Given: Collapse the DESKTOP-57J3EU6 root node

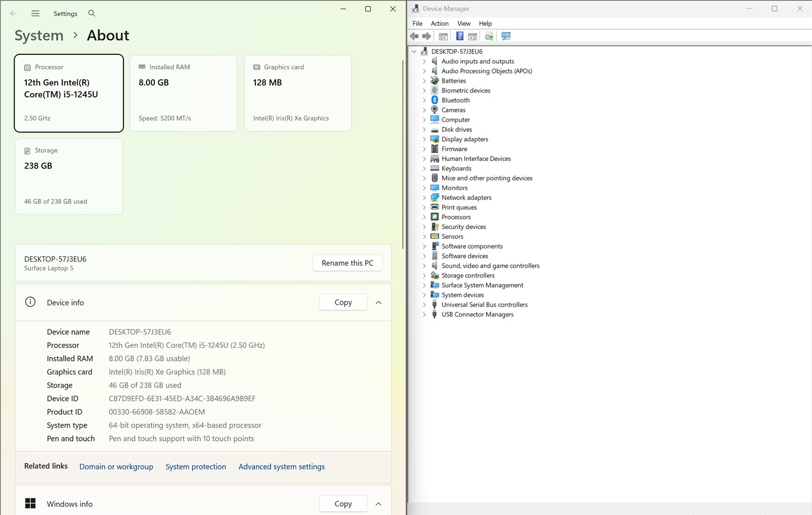Looking at the screenshot, I should (x=414, y=51).
